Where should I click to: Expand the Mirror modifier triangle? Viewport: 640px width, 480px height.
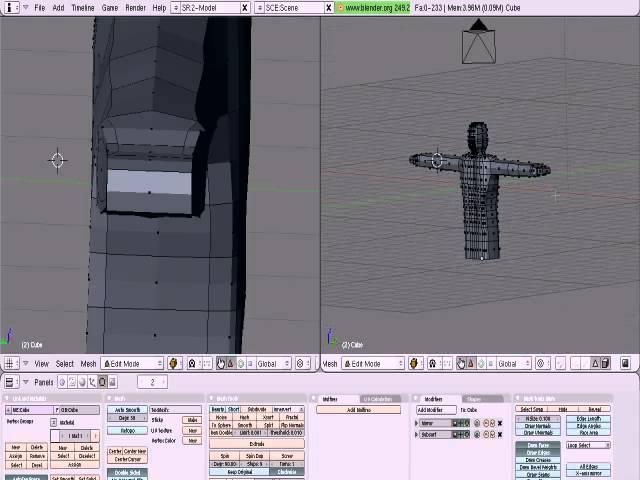coord(417,423)
